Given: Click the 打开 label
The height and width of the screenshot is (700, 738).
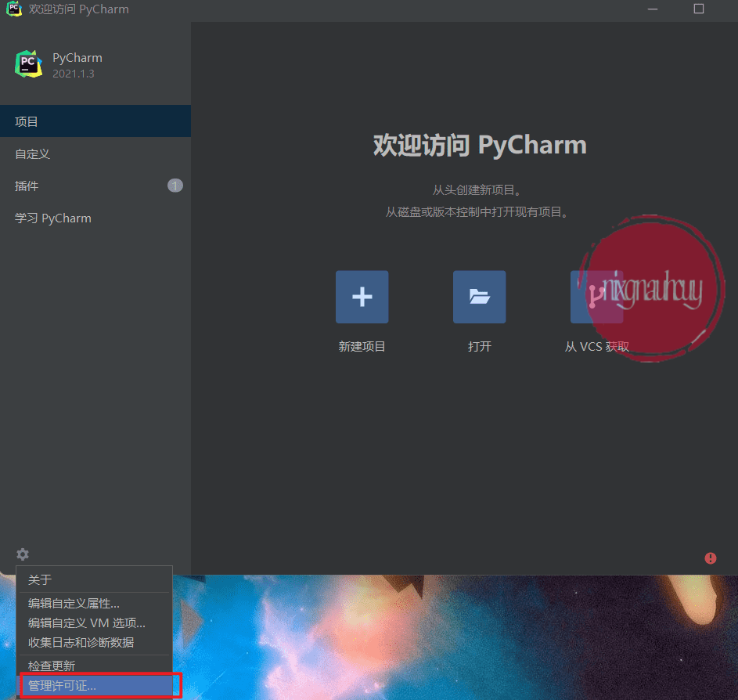Looking at the screenshot, I should pyautogui.click(x=480, y=346).
